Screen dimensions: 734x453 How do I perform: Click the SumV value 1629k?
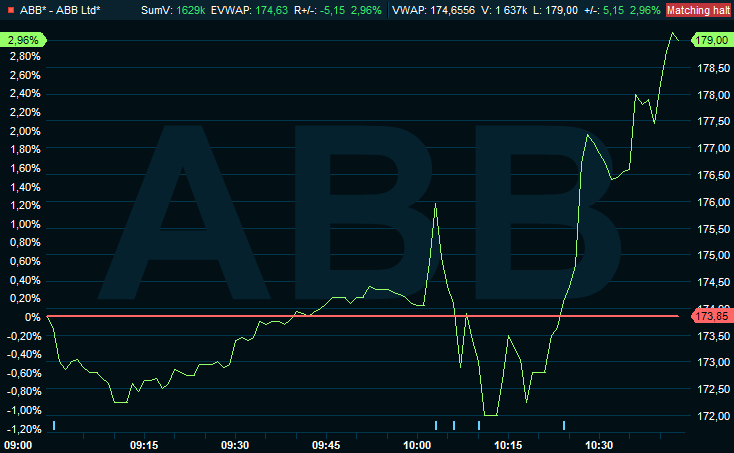(x=191, y=10)
